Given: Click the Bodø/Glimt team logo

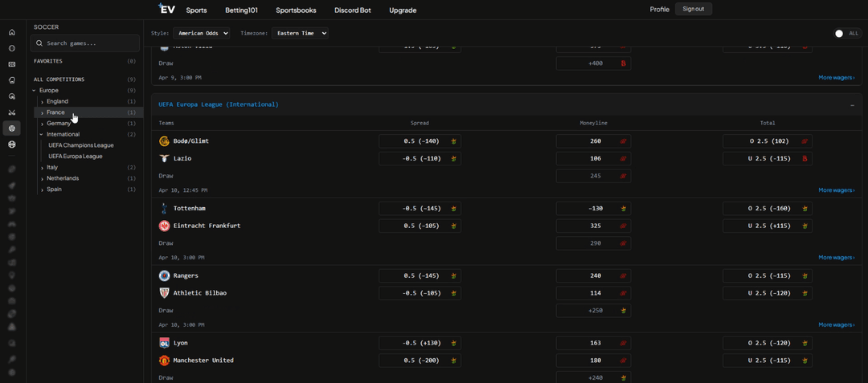Looking at the screenshot, I should (165, 141).
